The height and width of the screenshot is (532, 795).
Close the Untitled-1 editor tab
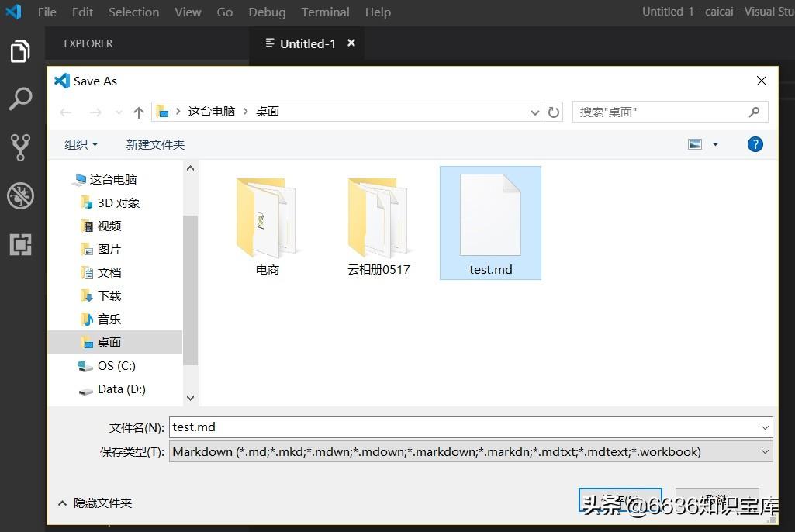click(351, 43)
